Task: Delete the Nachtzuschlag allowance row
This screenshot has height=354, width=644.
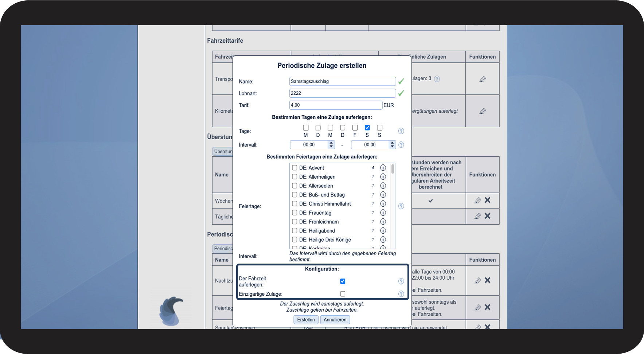Action: pyautogui.click(x=488, y=280)
